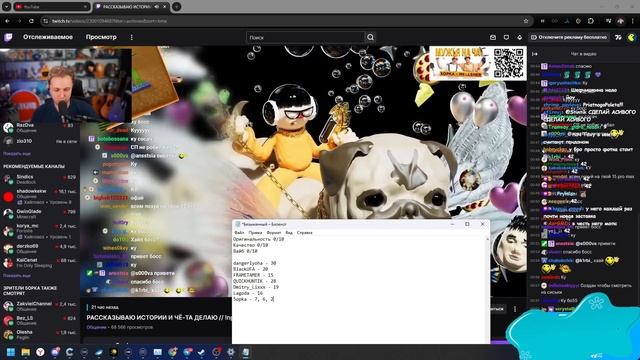Open the Отслеживаемое tab
Viewport: 640px width, 360px height.
tap(48, 37)
